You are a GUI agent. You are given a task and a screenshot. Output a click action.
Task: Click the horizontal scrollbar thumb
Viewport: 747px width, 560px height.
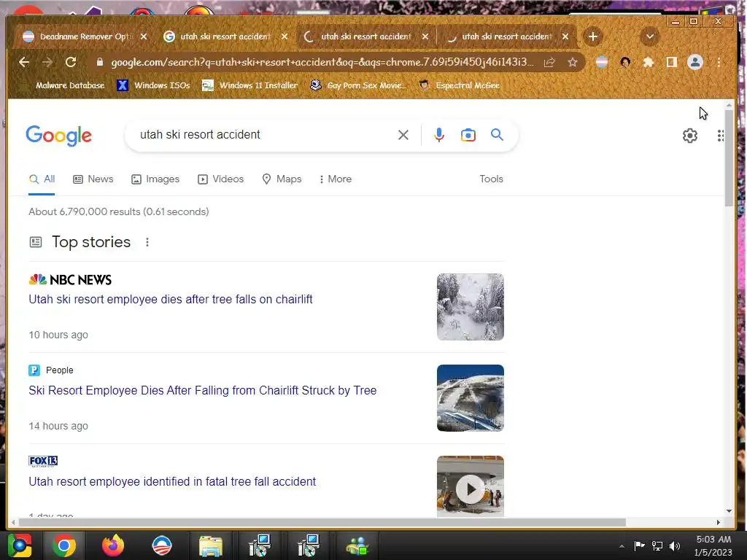point(322,522)
